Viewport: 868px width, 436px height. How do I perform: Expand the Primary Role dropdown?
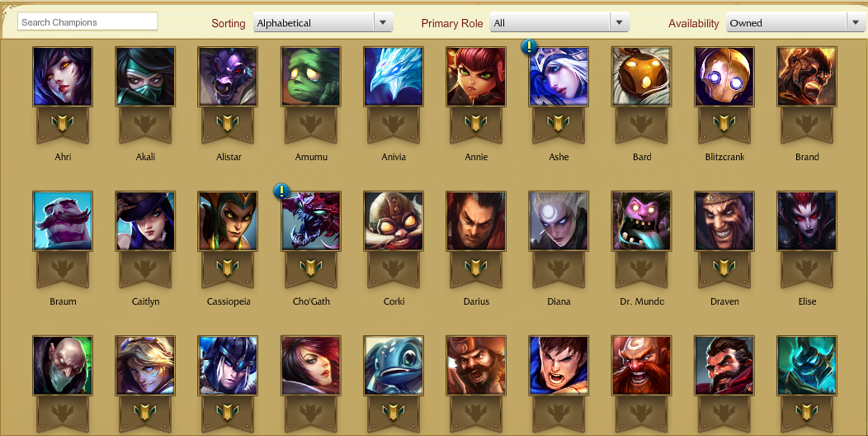pos(559,23)
